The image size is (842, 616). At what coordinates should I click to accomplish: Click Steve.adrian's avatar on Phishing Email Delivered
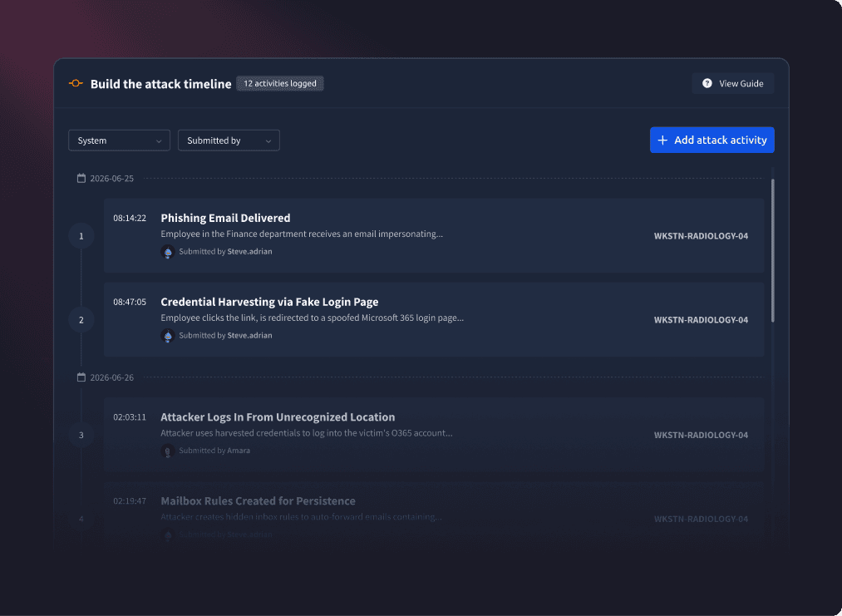click(168, 251)
